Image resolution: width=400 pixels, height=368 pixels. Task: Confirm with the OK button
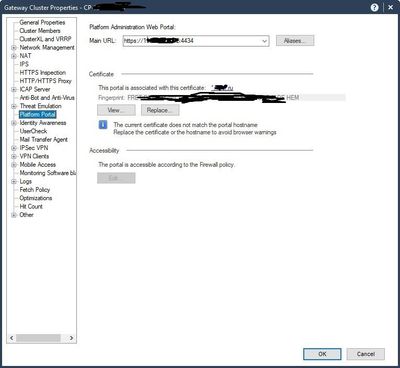coord(322,354)
